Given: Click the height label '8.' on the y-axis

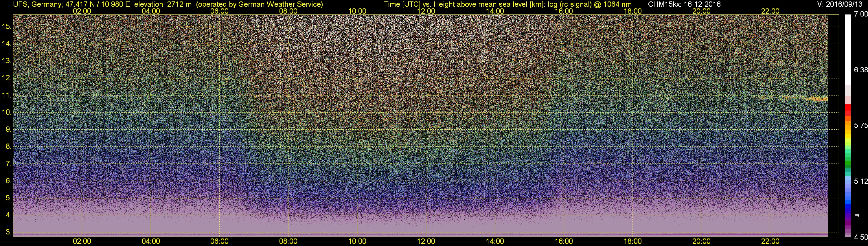Looking at the screenshot, I should coord(8,147).
